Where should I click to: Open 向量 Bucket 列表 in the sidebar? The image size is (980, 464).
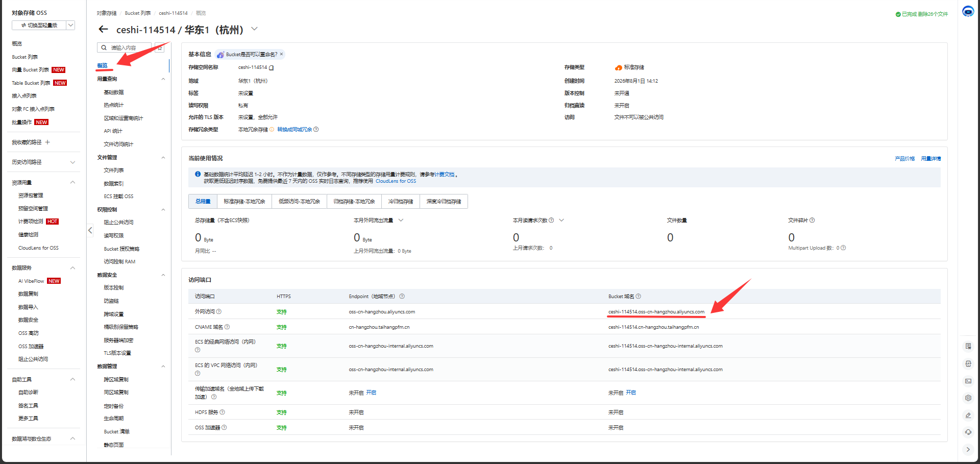pyautogui.click(x=31, y=70)
